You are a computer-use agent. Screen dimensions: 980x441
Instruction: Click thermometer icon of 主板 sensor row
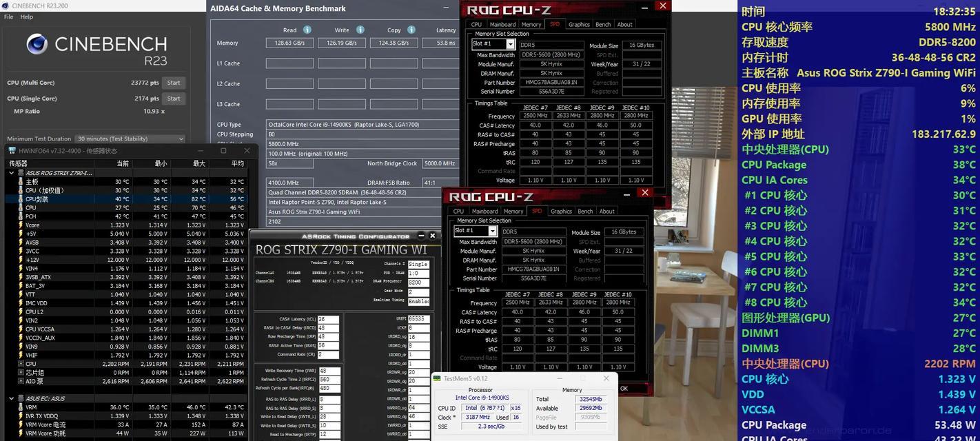[x=21, y=182]
